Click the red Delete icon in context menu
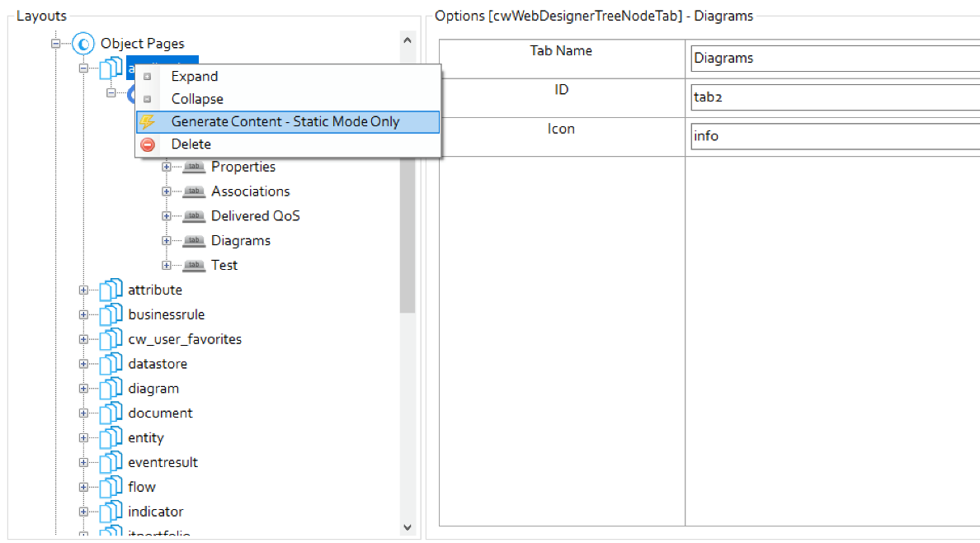 click(x=148, y=144)
